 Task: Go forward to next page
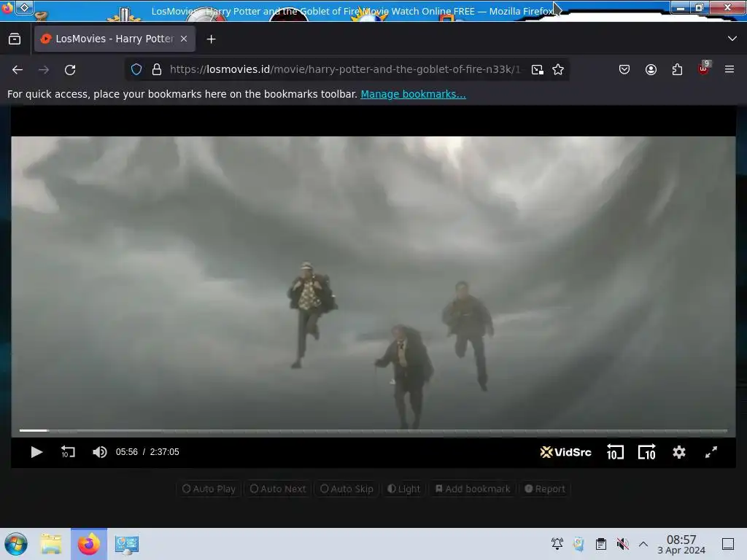point(44,69)
